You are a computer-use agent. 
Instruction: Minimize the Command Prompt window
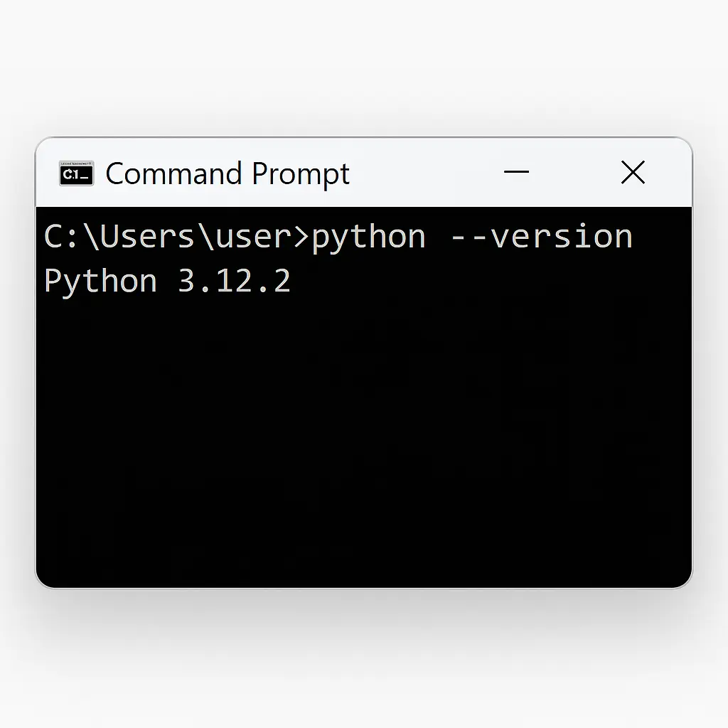click(516, 173)
